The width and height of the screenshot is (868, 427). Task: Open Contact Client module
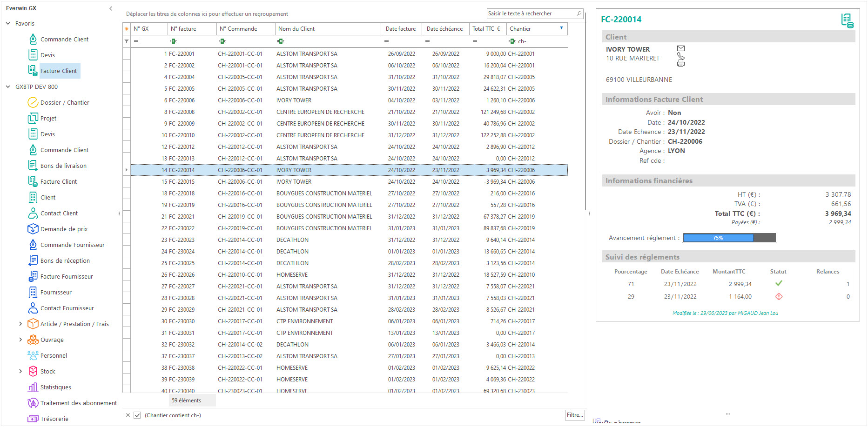[x=59, y=213]
